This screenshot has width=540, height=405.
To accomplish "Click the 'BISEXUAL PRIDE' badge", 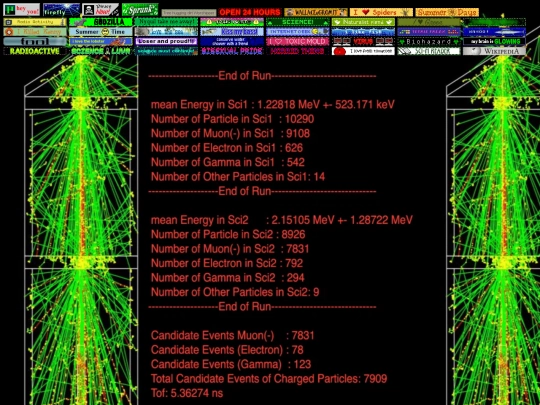I will [x=232, y=51].
